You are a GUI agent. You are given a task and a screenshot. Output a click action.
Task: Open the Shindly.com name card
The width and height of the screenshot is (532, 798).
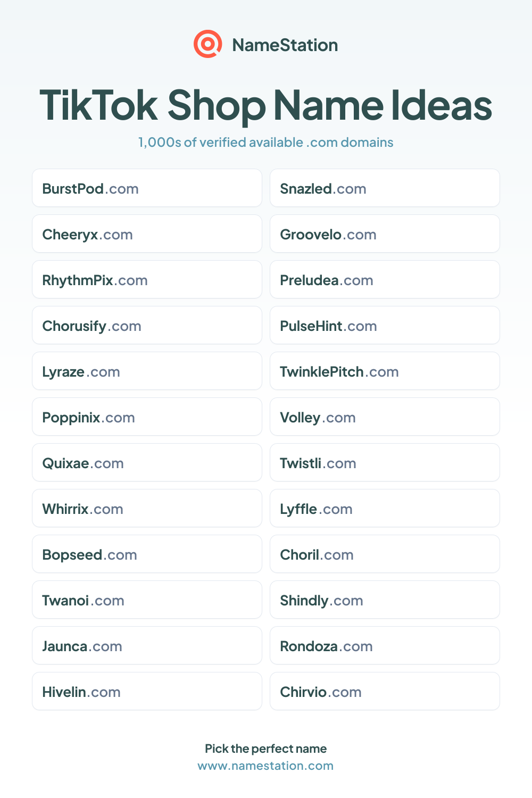(x=385, y=600)
